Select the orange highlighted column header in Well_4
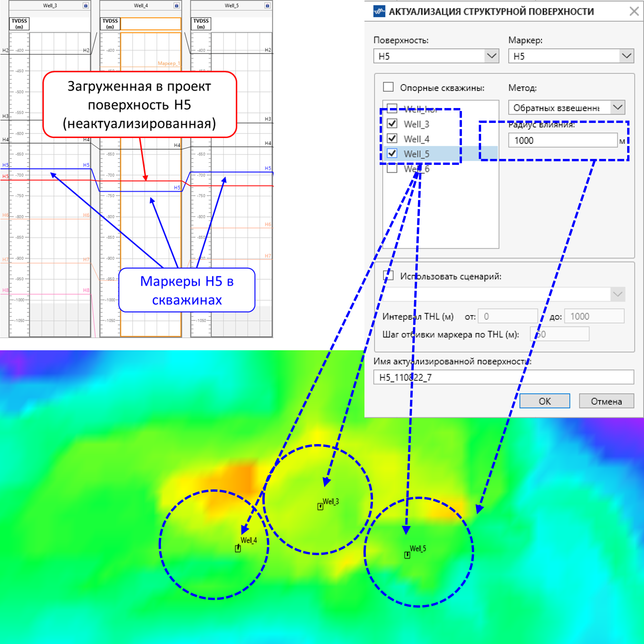Screen dimensions: 644x644 click(151, 24)
